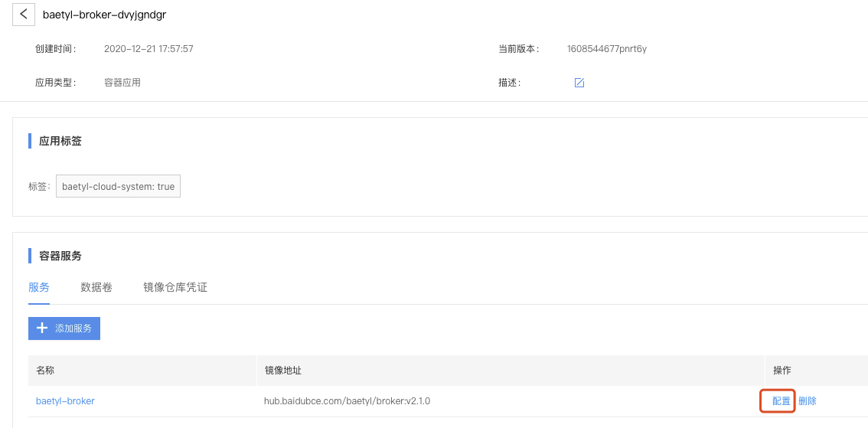The image size is (868, 428).
Task: Click the 应用标签 section heading
Action: 60,141
